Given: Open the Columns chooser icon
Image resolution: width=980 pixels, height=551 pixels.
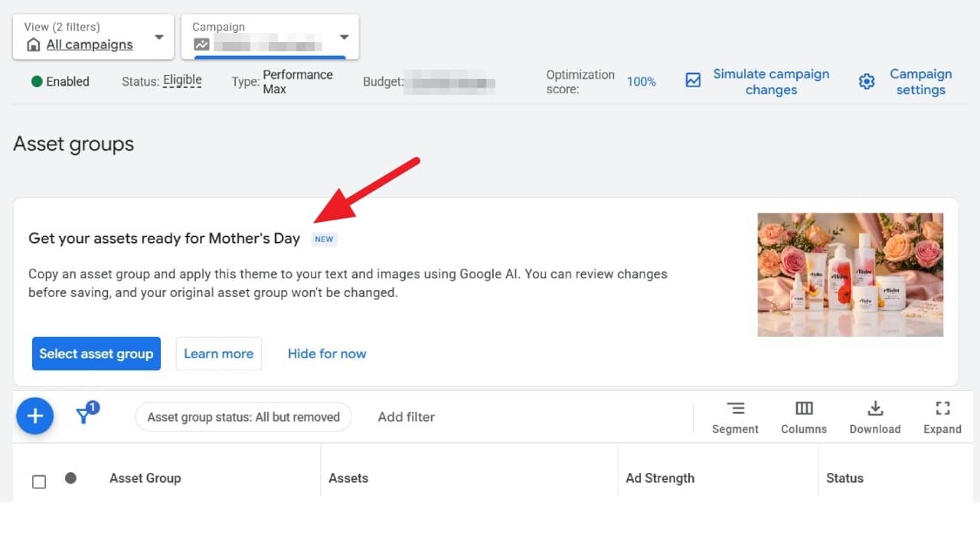Looking at the screenshot, I should (804, 409).
